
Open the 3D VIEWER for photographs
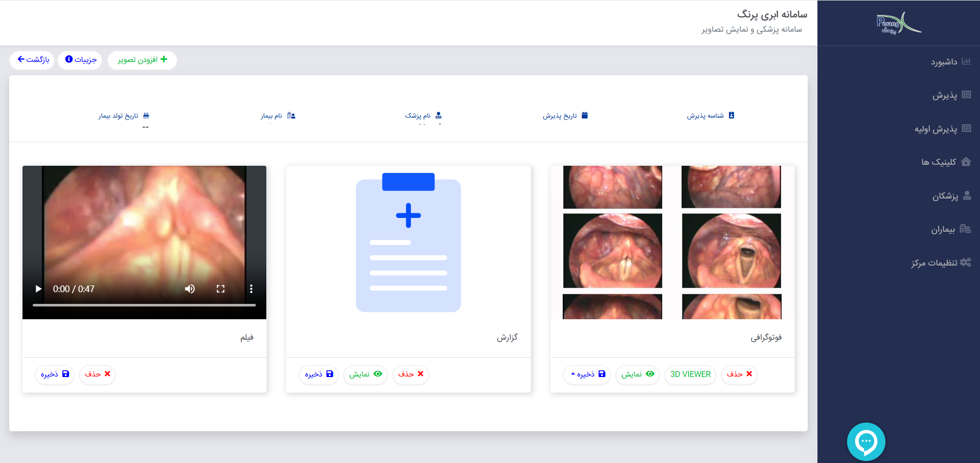pyautogui.click(x=690, y=374)
